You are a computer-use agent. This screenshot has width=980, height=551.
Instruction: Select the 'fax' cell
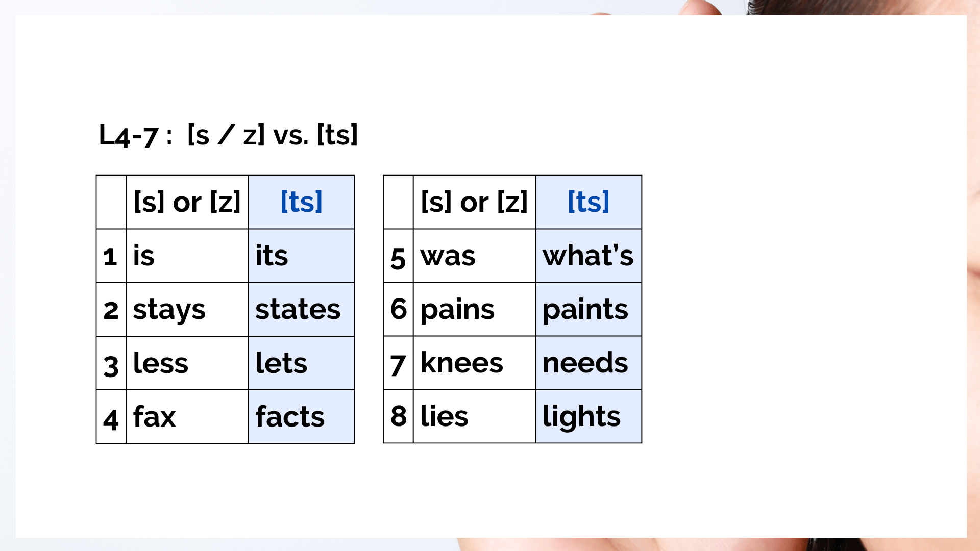point(187,416)
